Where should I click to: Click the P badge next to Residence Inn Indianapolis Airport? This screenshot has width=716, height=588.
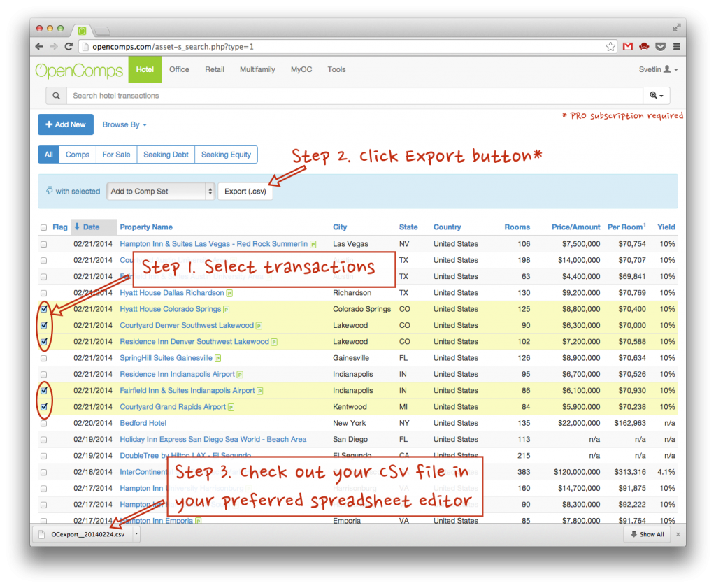pos(241,375)
